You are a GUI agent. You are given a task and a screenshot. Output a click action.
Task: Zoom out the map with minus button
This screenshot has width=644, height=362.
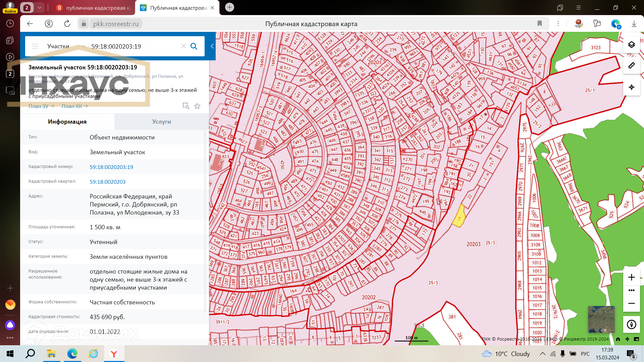(x=631, y=303)
